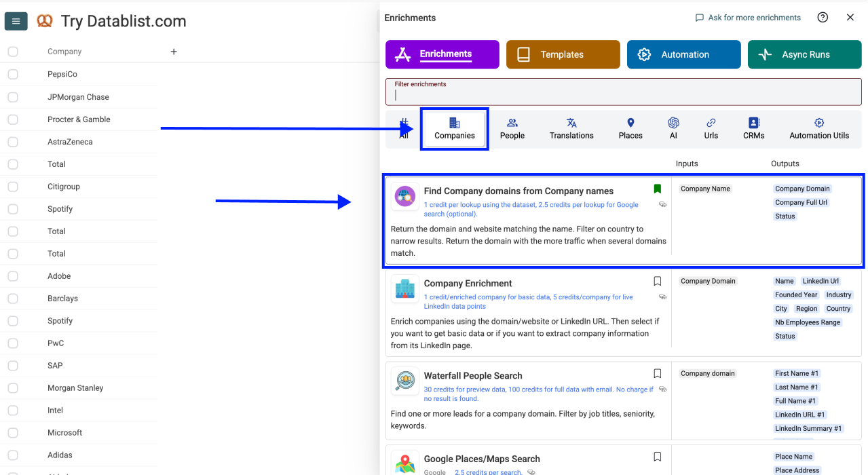The image size is (868, 475).
Task: Select the CRMs category filter
Action: pos(753,128)
